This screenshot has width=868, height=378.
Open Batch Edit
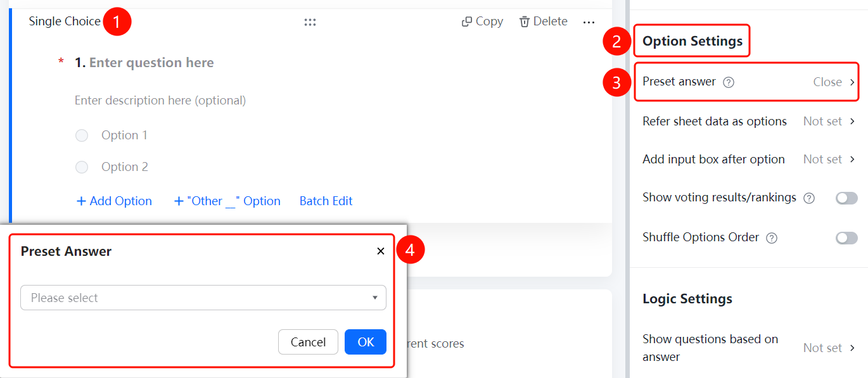326,201
